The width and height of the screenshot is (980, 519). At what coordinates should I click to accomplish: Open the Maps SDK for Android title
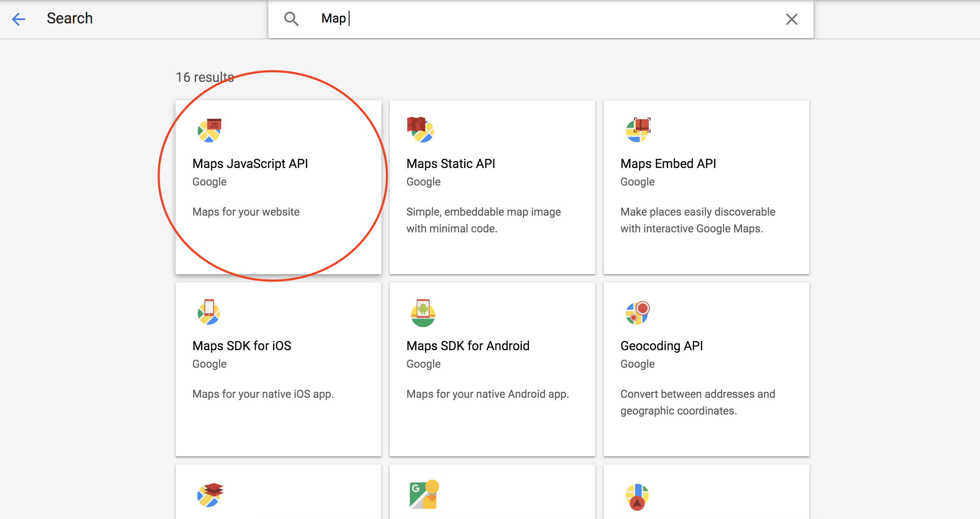pyautogui.click(x=468, y=346)
